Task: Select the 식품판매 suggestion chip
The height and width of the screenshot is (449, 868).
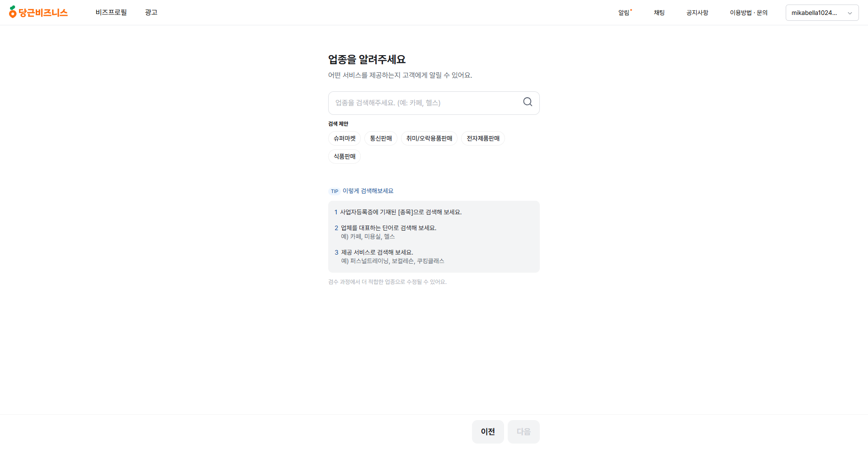Action: click(x=344, y=156)
